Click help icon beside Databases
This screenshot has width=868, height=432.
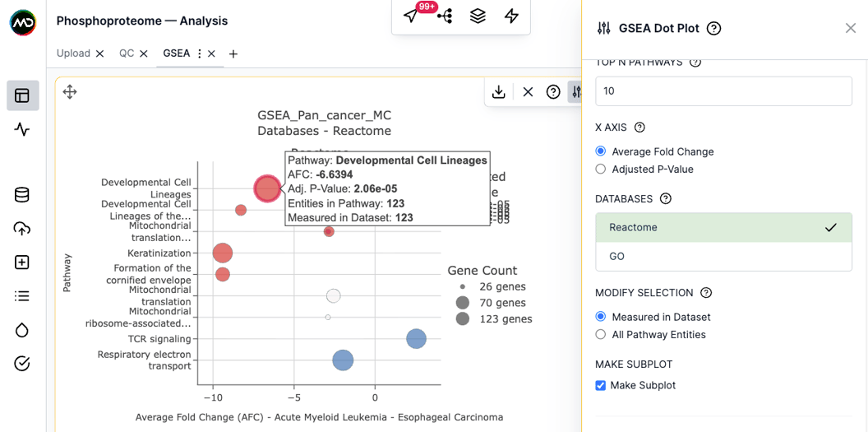tap(666, 198)
